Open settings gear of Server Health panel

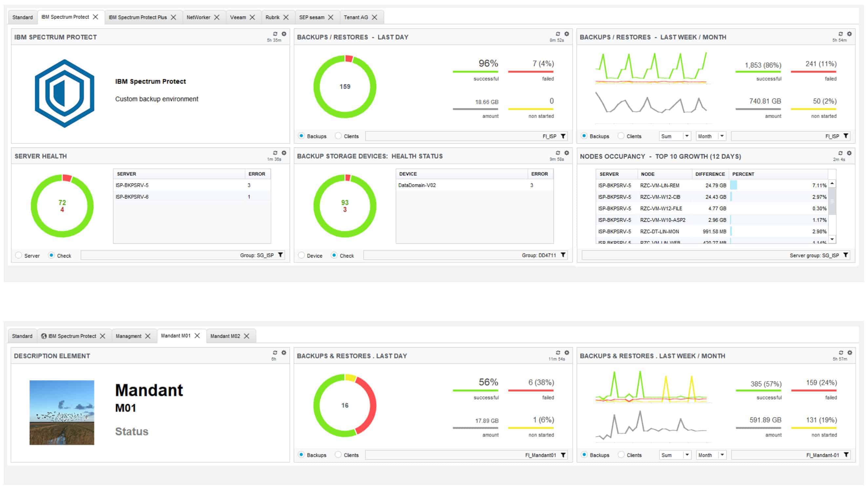284,153
